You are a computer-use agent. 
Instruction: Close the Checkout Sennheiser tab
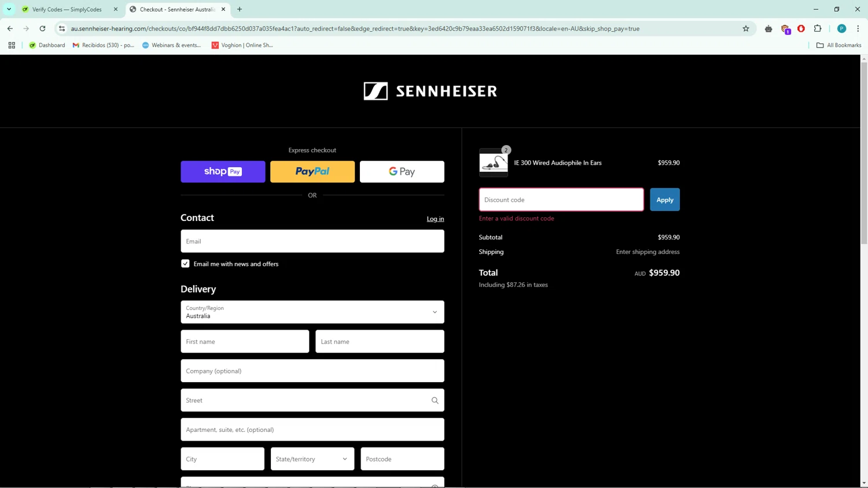tap(223, 9)
